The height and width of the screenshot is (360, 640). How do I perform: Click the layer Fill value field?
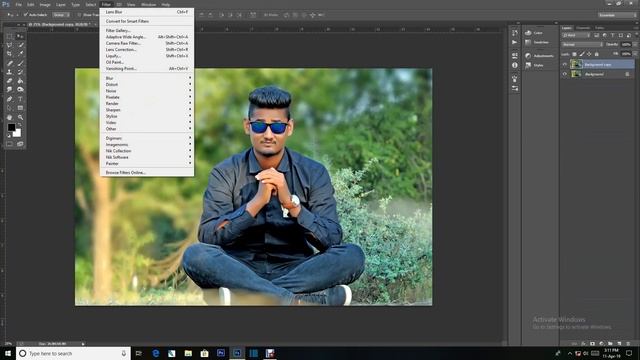pos(626,54)
